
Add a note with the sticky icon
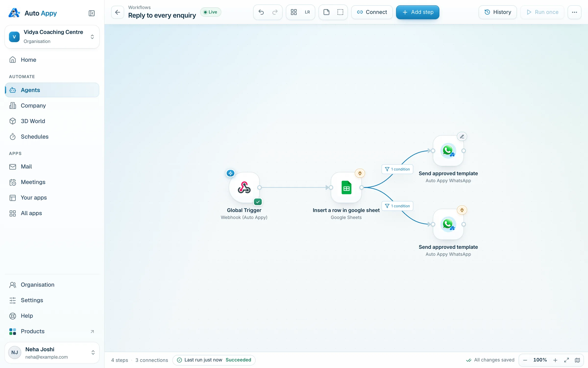(326, 12)
